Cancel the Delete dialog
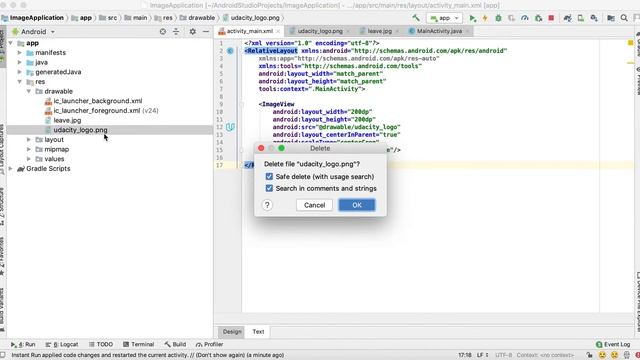This screenshot has width=640, height=360. pyautogui.click(x=314, y=205)
